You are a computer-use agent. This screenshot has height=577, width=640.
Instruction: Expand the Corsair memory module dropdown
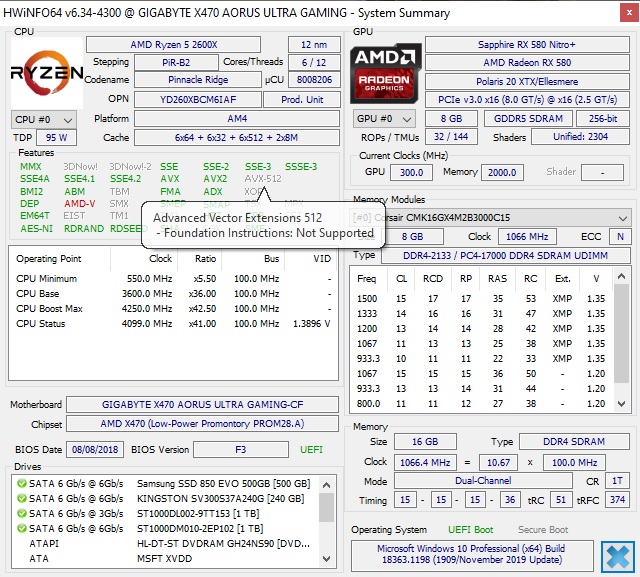click(x=489, y=217)
